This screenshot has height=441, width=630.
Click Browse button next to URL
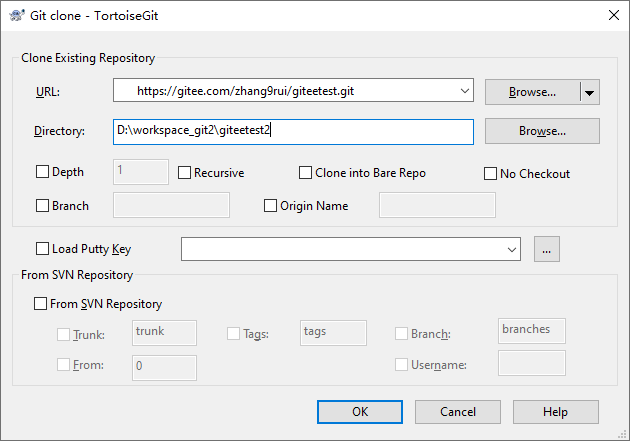(532, 92)
